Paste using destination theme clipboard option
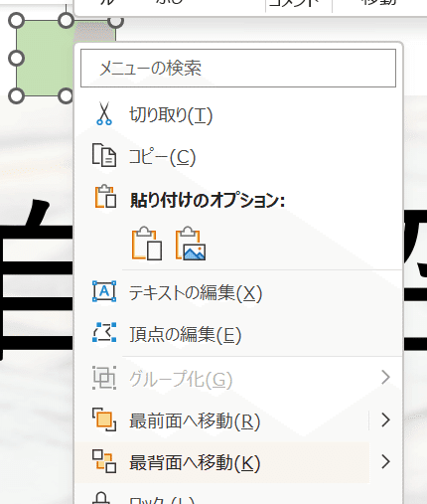 click(147, 244)
